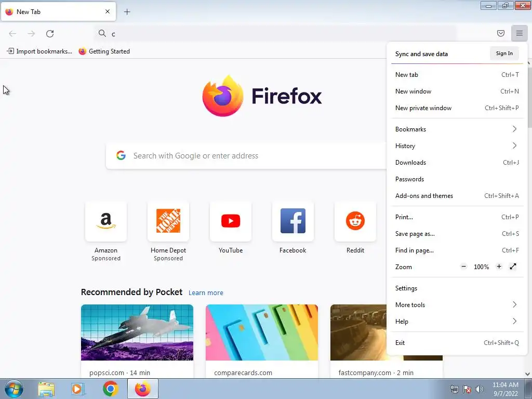Viewport: 532px width, 399px height.
Task: Choose Save page as...
Action: (457, 234)
